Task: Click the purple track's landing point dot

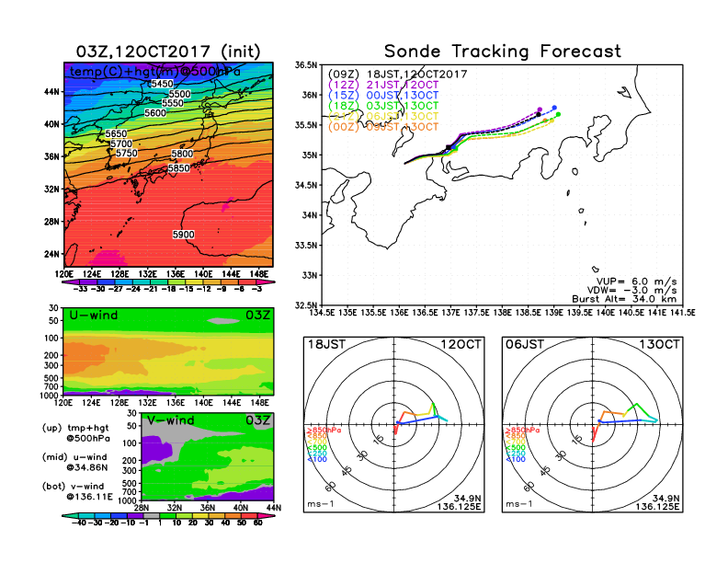Action: 539,109
